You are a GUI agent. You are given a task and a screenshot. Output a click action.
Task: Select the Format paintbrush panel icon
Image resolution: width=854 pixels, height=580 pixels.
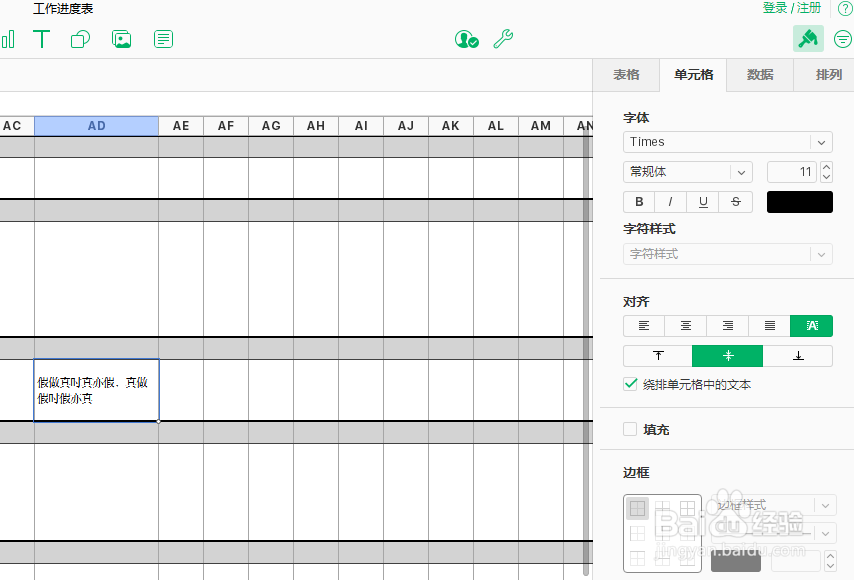coord(808,39)
